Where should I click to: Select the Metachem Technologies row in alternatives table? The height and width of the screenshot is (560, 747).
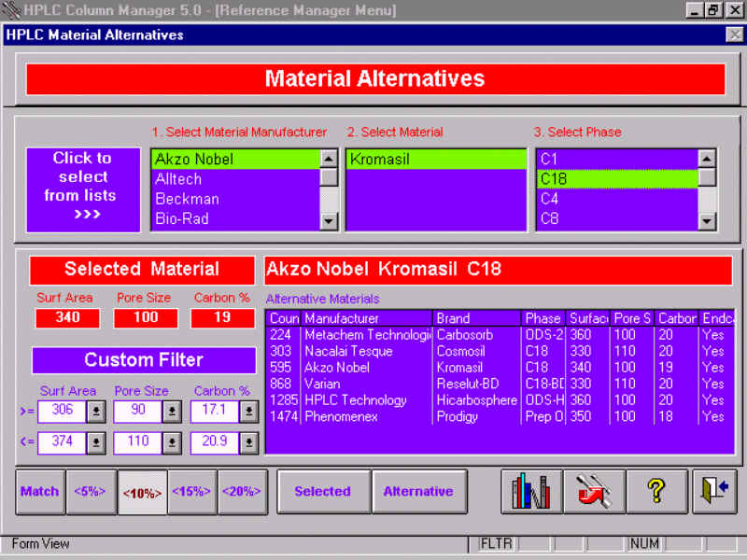coord(500,335)
